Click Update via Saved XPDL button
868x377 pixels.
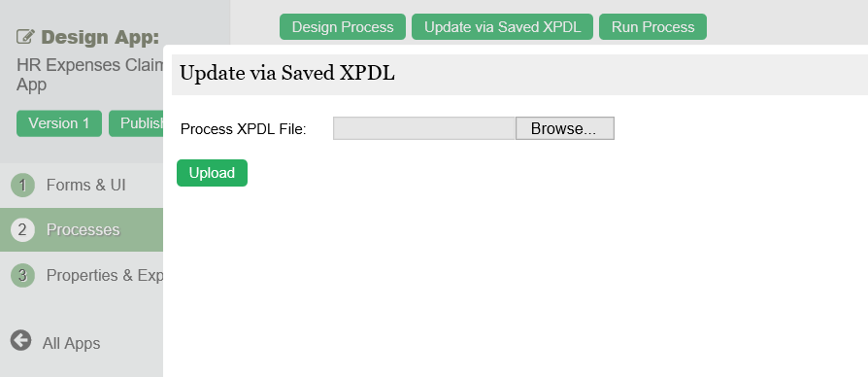(x=503, y=27)
